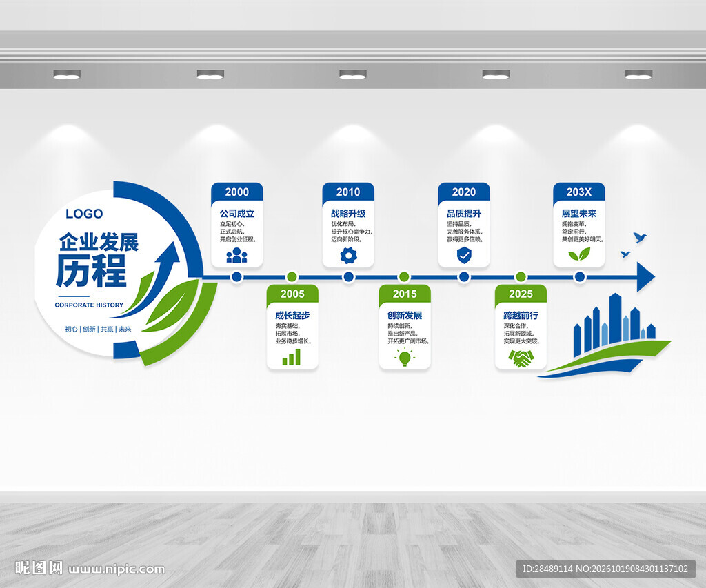
Task: Click the "2020" year header
Action: tap(464, 192)
